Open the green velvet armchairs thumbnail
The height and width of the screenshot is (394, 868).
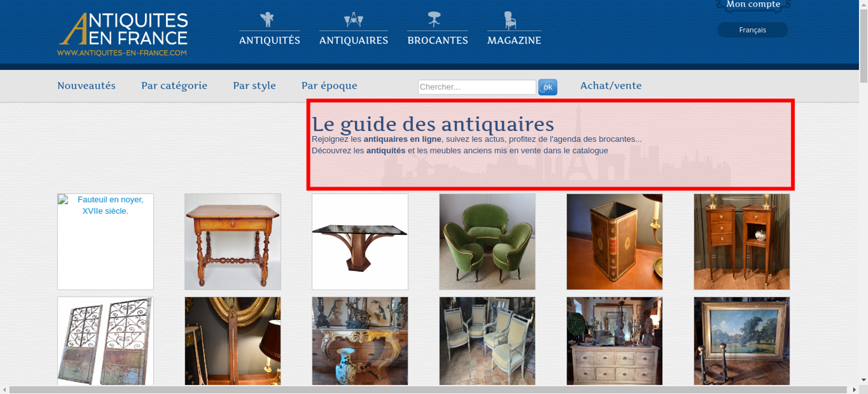487,242
